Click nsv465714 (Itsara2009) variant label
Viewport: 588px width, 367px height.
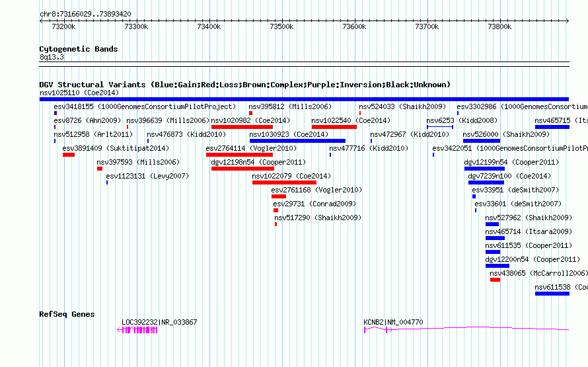[x=529, y=231]
